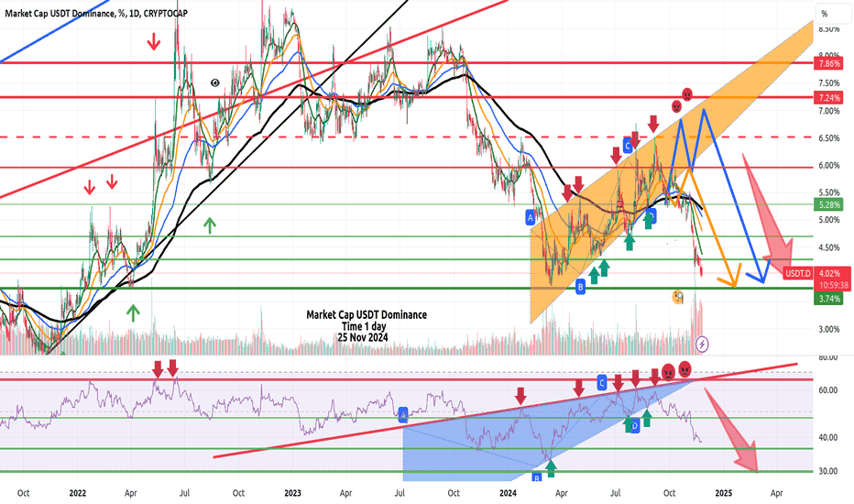854x504 pixels.
Task: Select the upper angry emoji near the 7.24% line
Action: click(687, 94)
